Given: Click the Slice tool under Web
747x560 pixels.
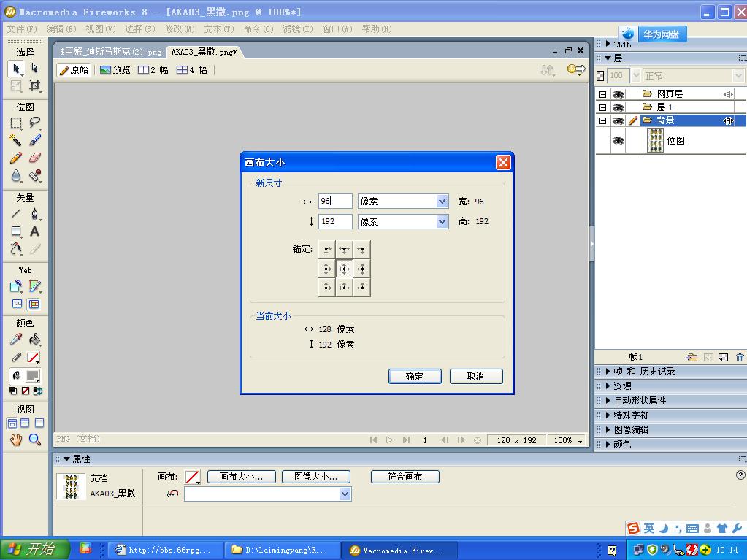Looking at the screenshot, I should point(35,286).
